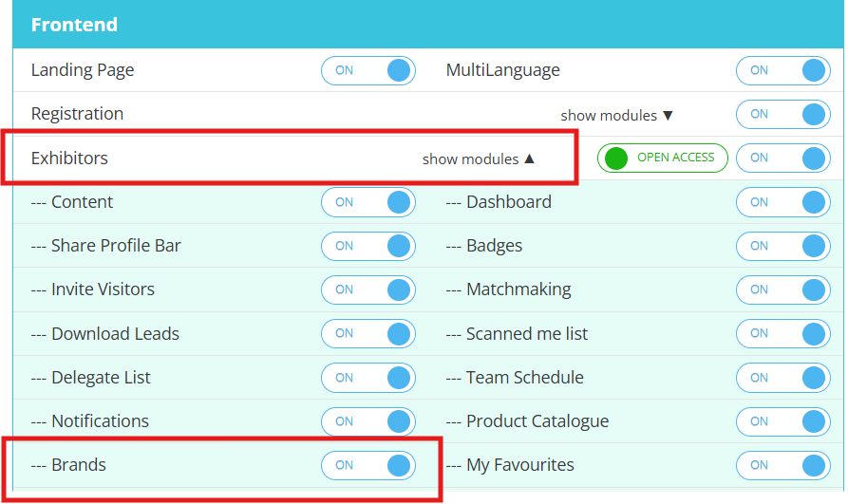Image resolution: width=848 pixels, height=504 pixels.
Task: Turn off Share Profile Bar
Action: [x=368, y=246]
